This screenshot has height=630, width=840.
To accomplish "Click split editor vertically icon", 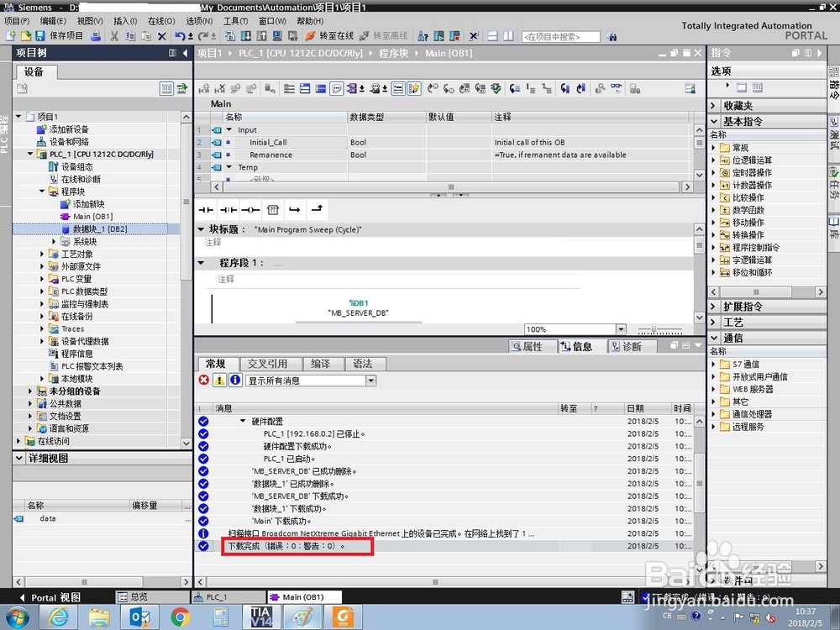I will click(x=508, y=36).
